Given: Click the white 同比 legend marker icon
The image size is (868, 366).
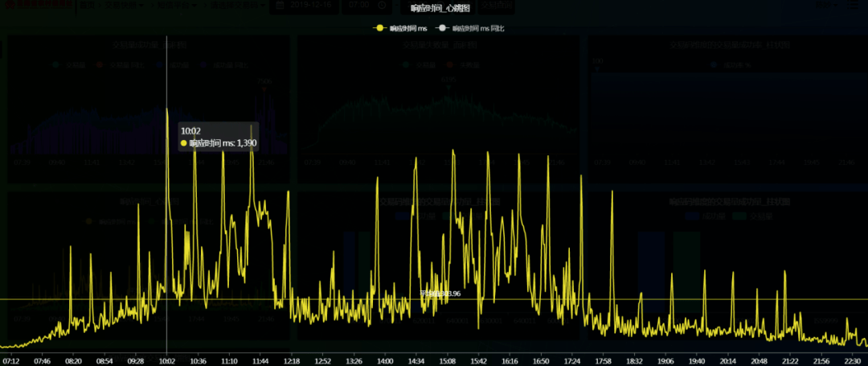Looking at the screenshot, I should [x=442, y=27].
